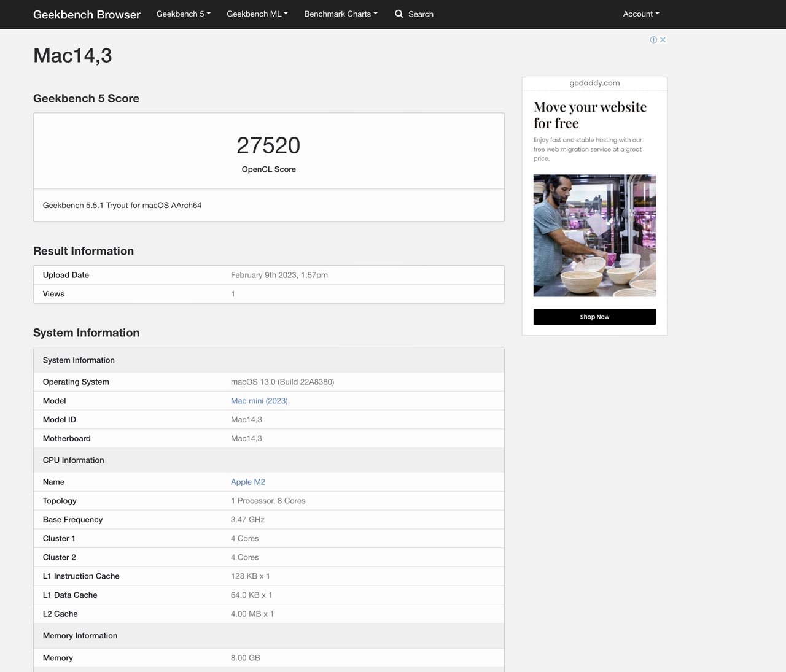Click the Search magnifier icon
The height and width of the screenshot is (672, 786).
tap(399, 14)
